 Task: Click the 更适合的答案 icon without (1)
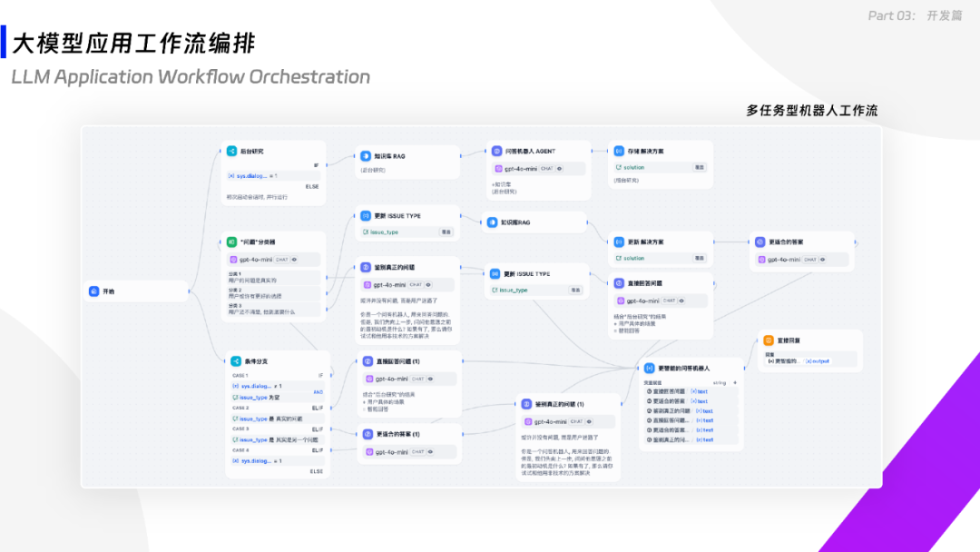(760, 241)
